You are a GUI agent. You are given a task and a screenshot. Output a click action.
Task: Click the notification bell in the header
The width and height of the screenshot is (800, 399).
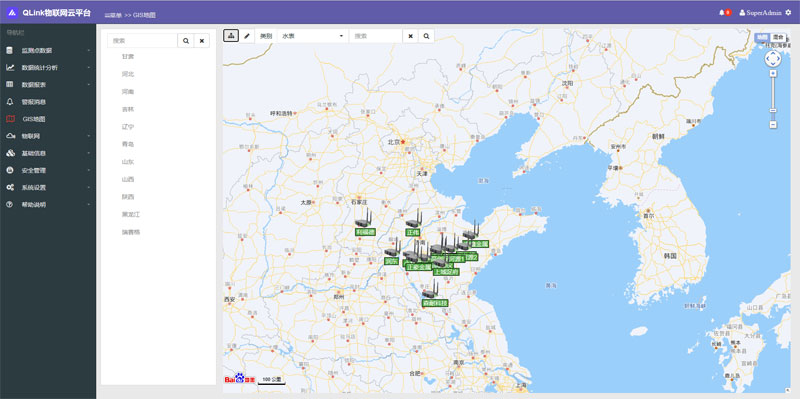[721, 12]
